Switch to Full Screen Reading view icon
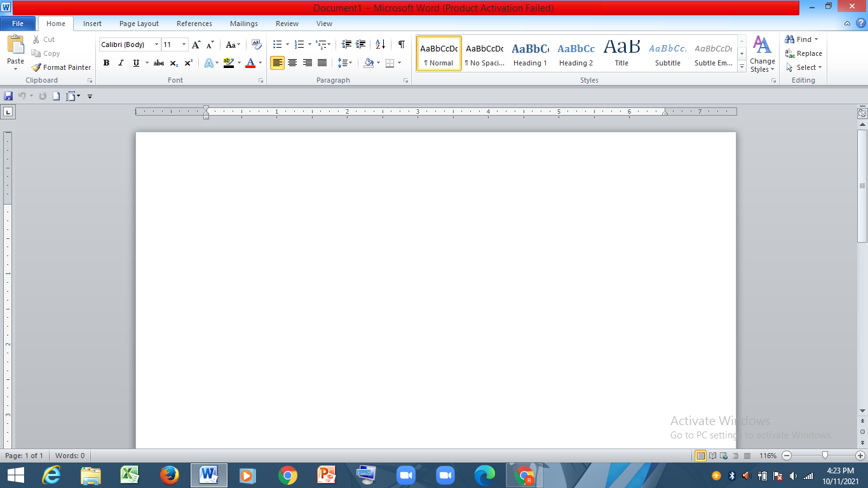 click(x=712, y=456)
